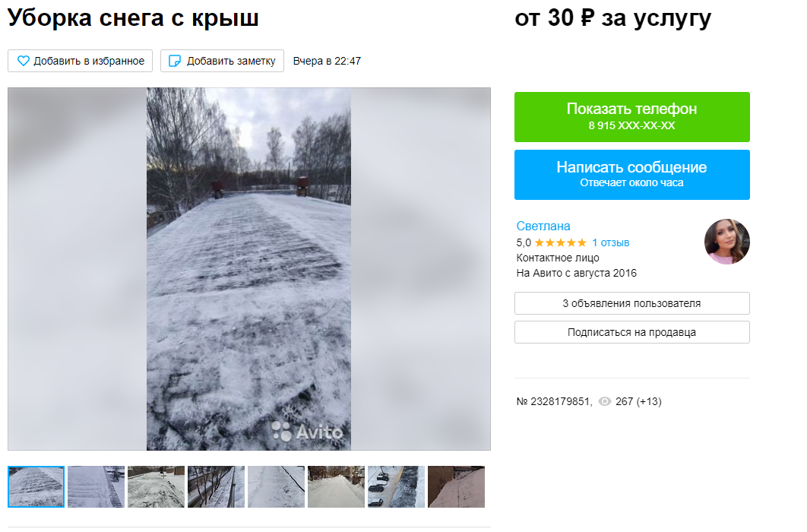Select the second roof thumbnail

97,486
